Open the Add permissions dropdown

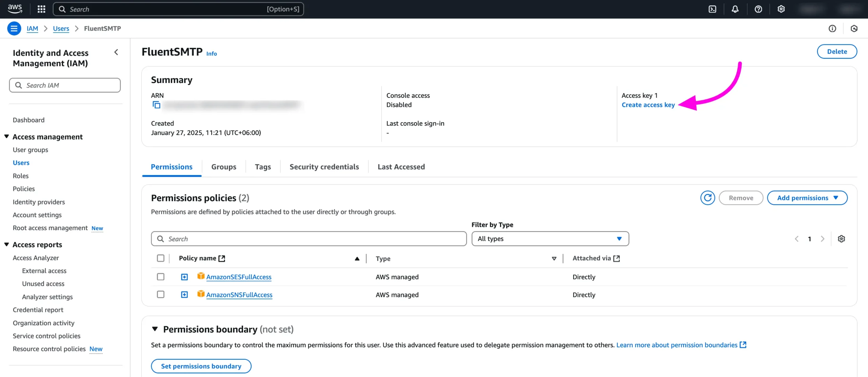pos(807,198)
